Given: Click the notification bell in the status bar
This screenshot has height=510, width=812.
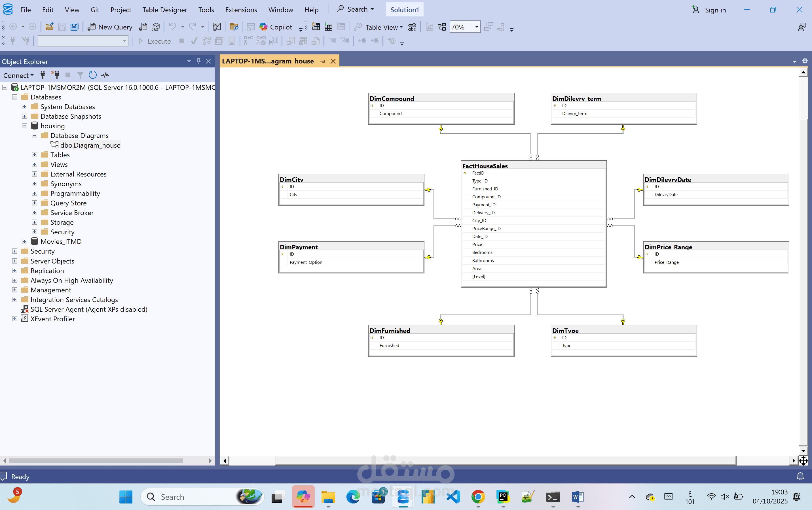Looking at the screenshot, I should 801,476.
